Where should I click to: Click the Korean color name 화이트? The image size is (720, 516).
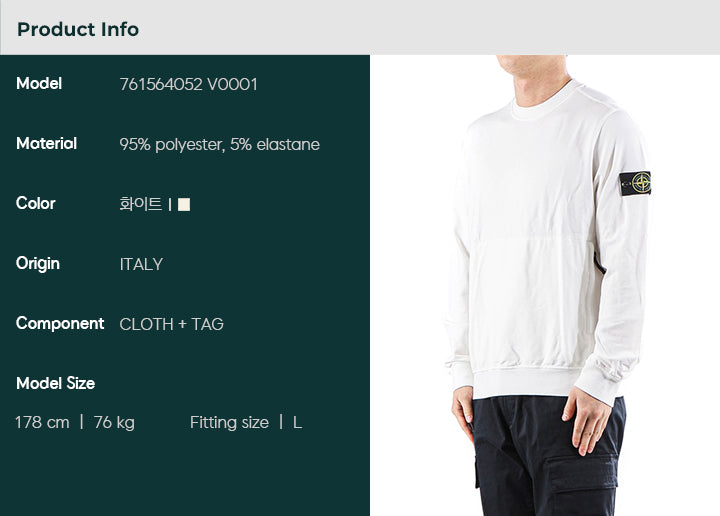pyautogui.click(x=141, y=204)
